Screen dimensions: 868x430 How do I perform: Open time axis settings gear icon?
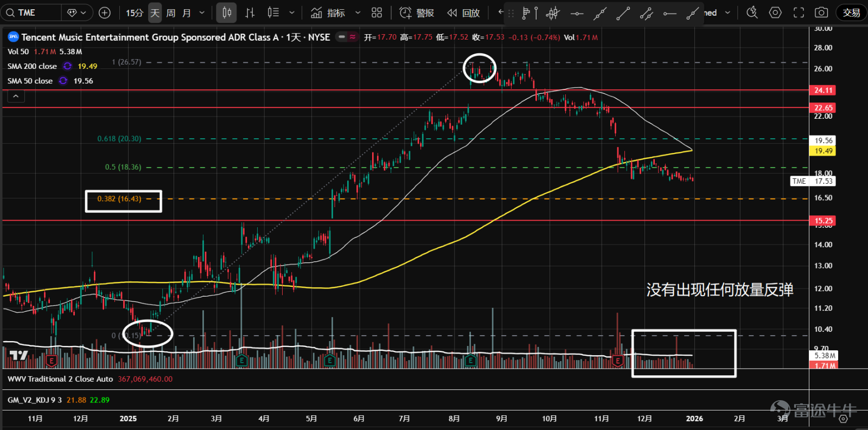(x=843, y=419)
